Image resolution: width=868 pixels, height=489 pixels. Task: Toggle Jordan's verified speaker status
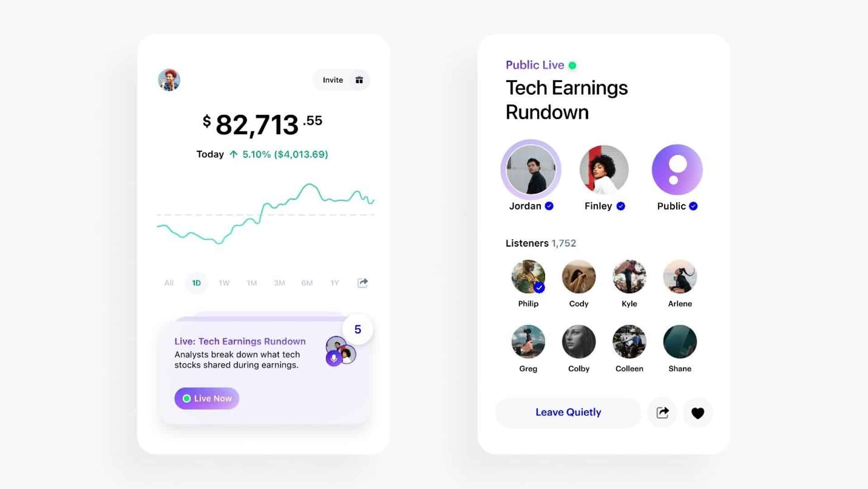click(x=550, y=206)
